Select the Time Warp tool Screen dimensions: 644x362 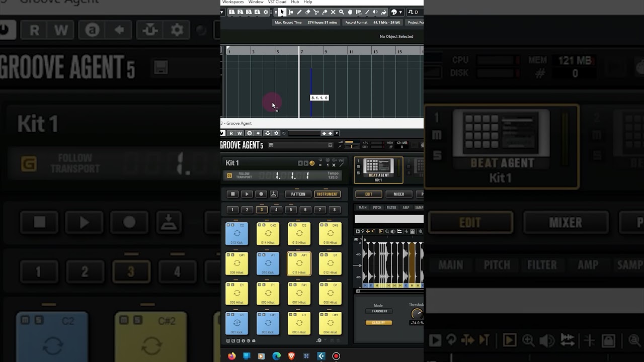tap(359, 12)
